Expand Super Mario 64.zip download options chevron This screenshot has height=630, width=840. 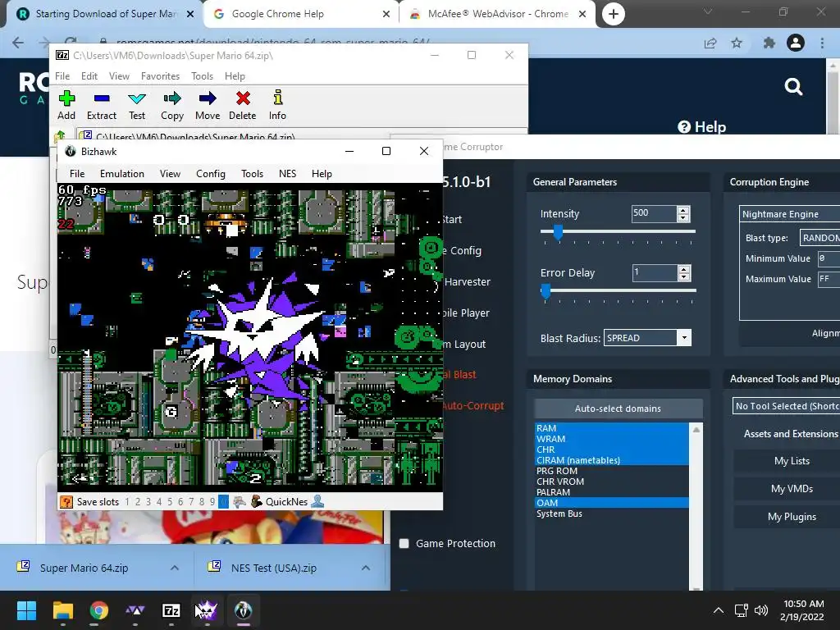click(x=175, y=568)
